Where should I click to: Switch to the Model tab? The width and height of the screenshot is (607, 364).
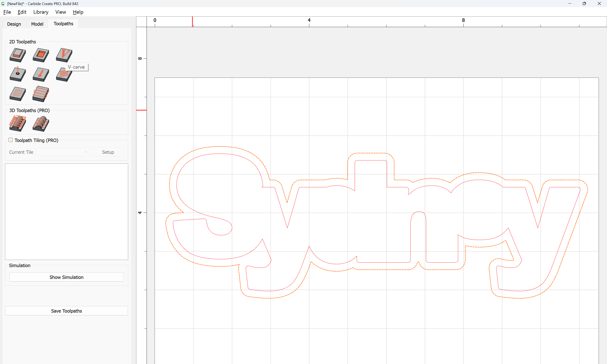(x=37, y=24)
